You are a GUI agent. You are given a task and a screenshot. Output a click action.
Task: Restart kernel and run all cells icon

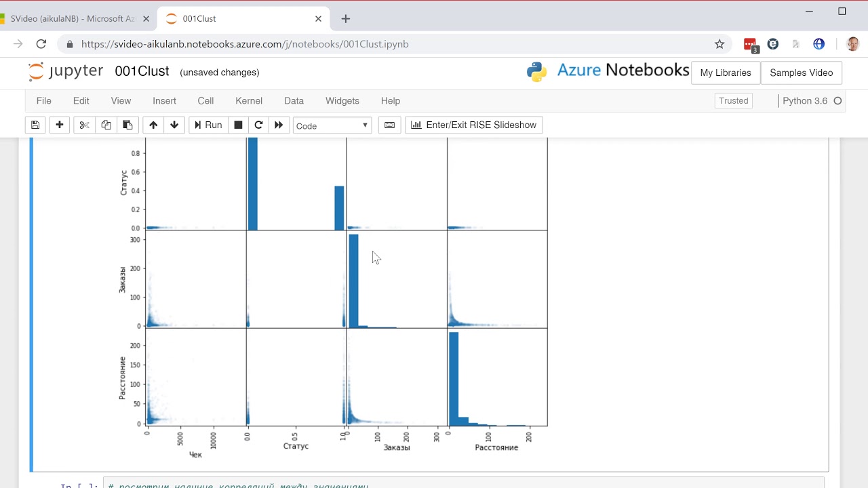279,125
